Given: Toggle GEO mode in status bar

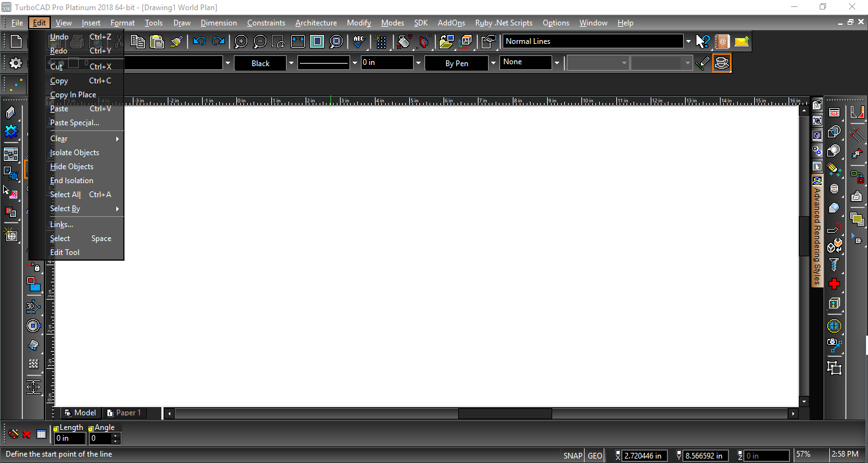Looking at the screenshot, I should pyautogui.click(x=595, y=455).
